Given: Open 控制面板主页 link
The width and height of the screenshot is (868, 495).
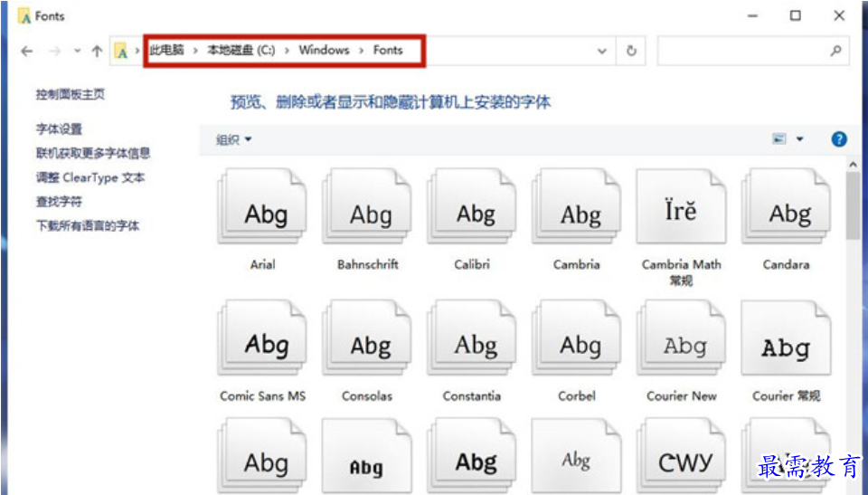Looking at the screenshot, I should (71, 95).
